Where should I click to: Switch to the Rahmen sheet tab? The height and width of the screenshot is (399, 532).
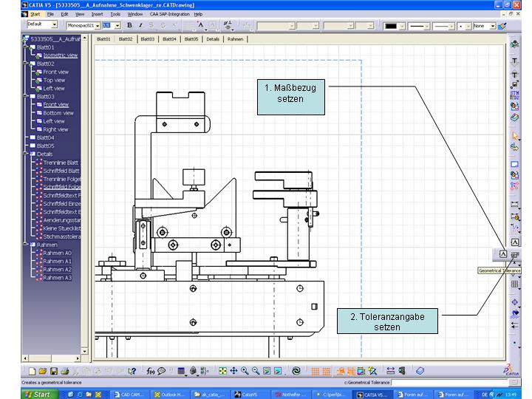(235, 39)
